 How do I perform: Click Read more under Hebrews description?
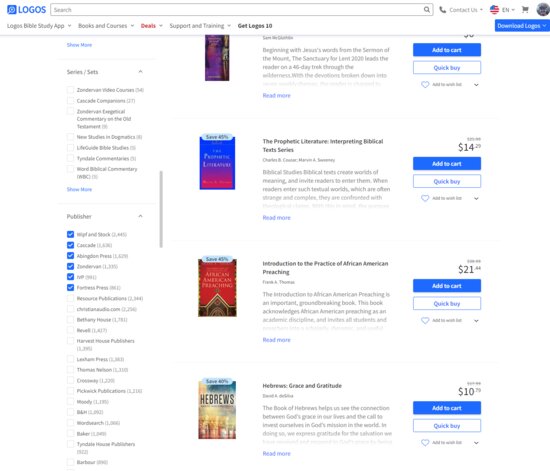pyautogui.click(x=276, y=453)
